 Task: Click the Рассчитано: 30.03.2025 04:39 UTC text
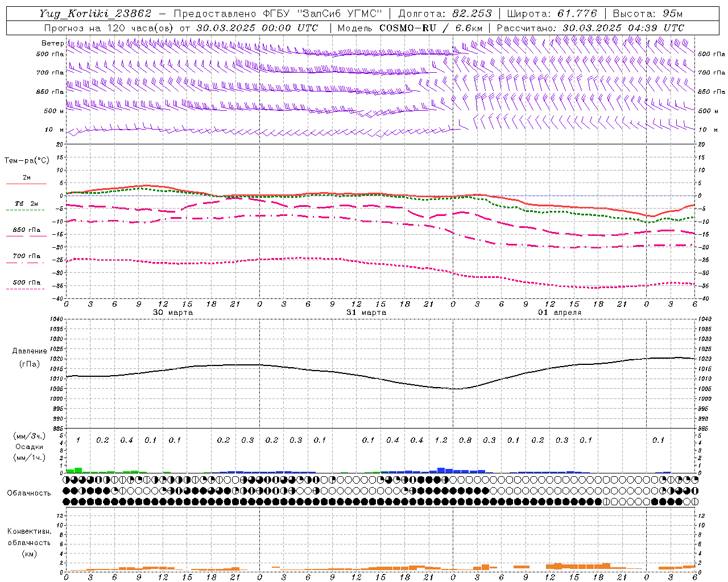(x=590, y=28)
